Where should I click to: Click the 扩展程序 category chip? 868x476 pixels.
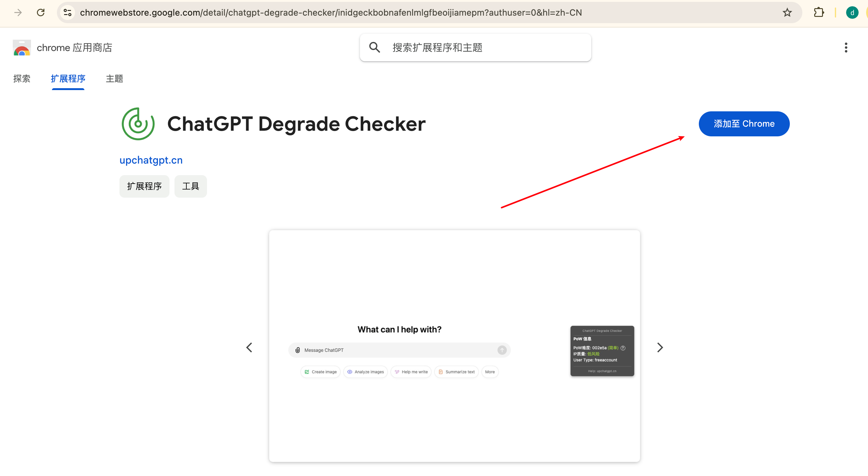(x=144, y=186)
